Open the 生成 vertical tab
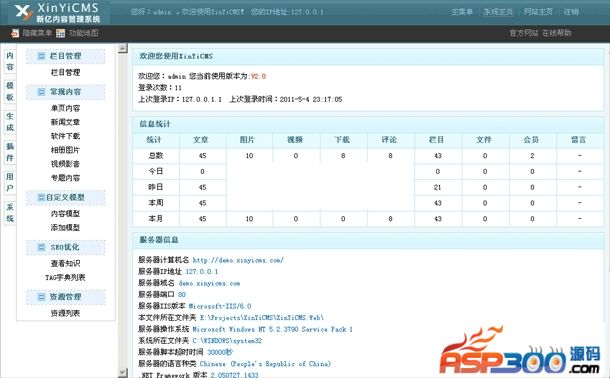Image resolution: width=610 pixels, height=378 pixels. click(10, 122)
